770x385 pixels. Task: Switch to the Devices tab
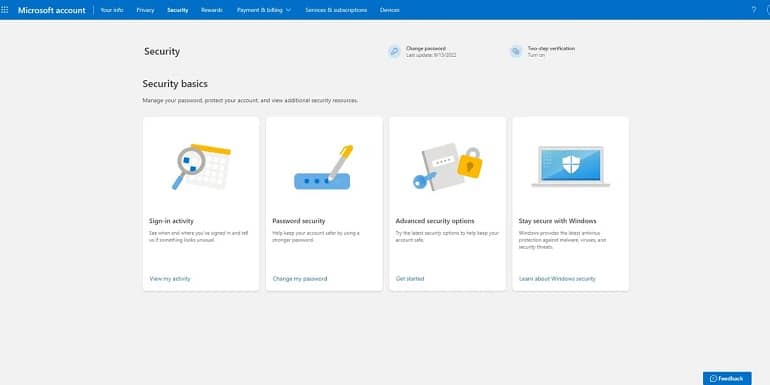tap(389, 10)
